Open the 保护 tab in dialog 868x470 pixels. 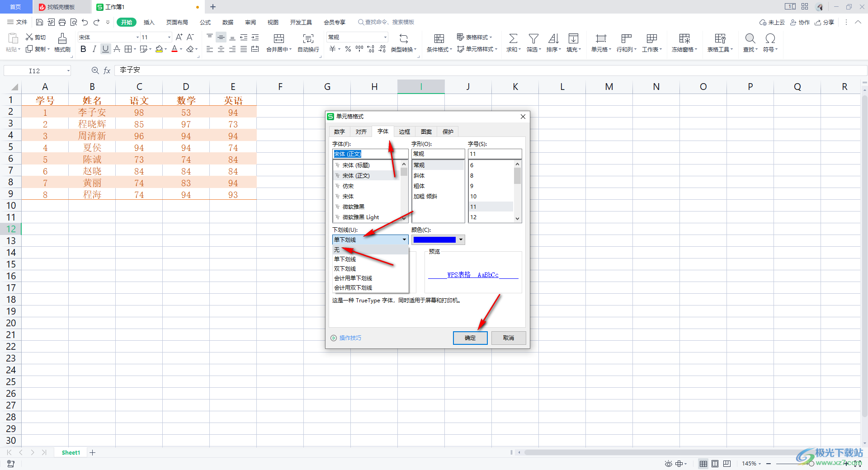click(x=448, y=132)
